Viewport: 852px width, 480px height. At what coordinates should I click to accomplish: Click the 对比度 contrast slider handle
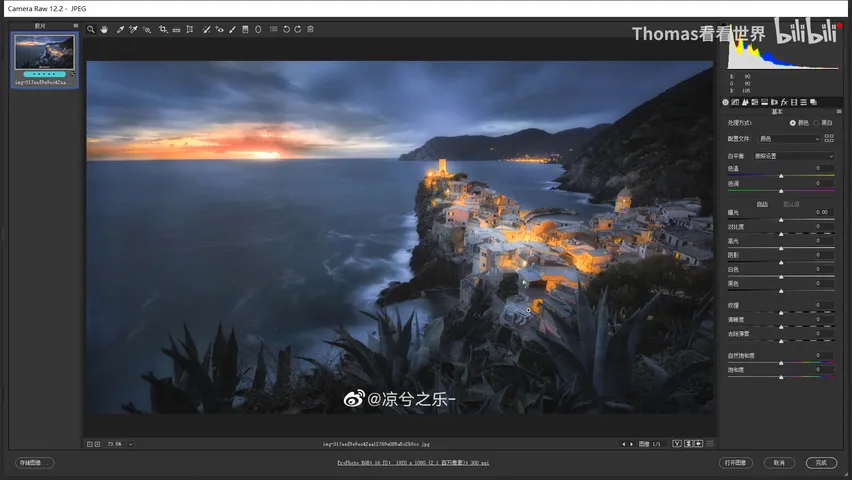(781, 234)
